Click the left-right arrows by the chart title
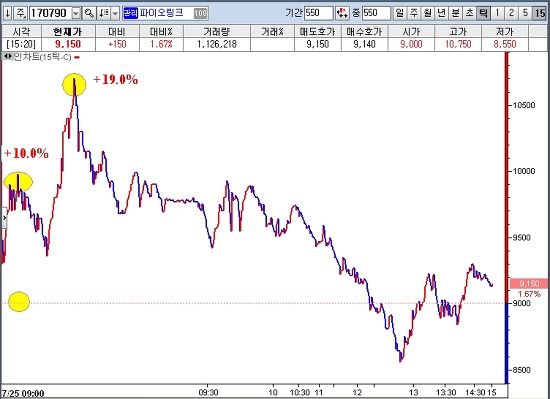Screen dimensions: 550x399 tap(7, 57)
